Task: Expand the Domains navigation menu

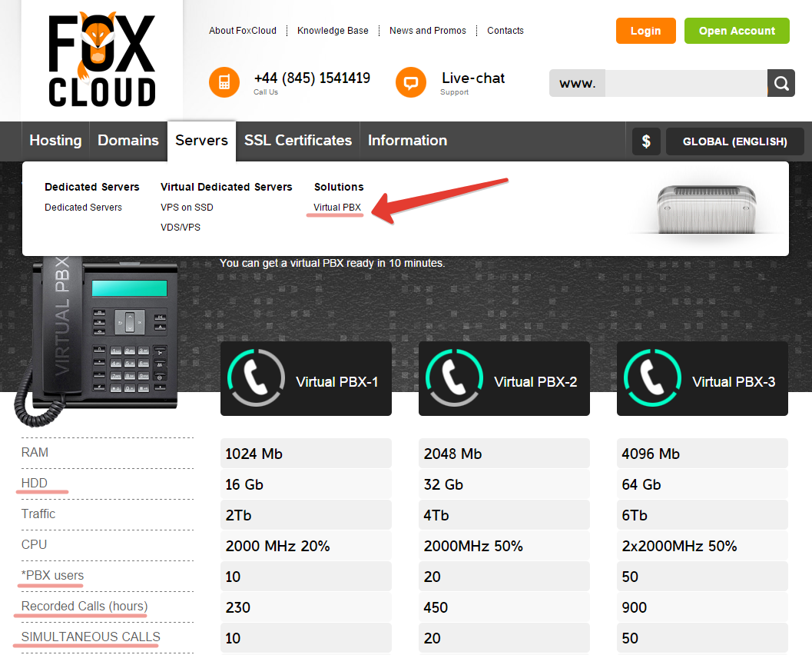Action: click(x=128, y=141)
